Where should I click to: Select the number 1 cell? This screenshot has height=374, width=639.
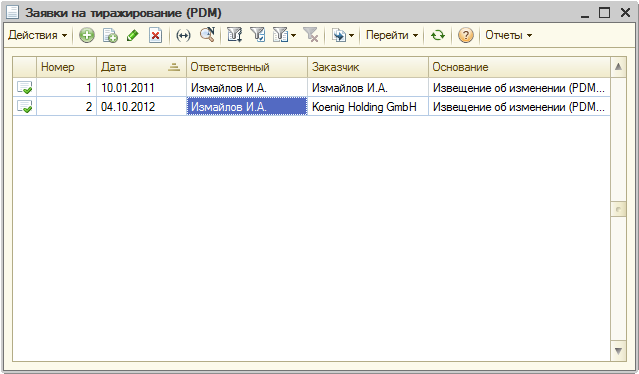coord(66,88)
